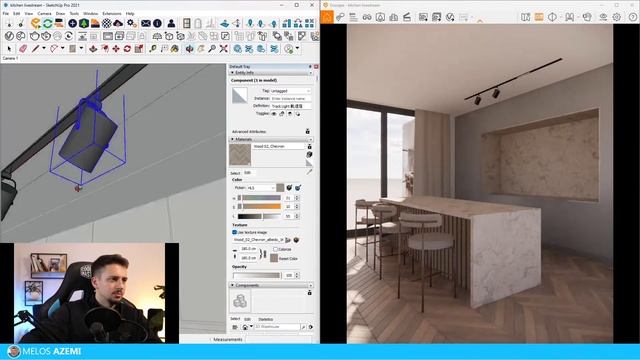Image resolution: width=640 pixels, height=360 pixels.
Task: Toggle the cast shadows icon in Entity Info
Action: 298,114
